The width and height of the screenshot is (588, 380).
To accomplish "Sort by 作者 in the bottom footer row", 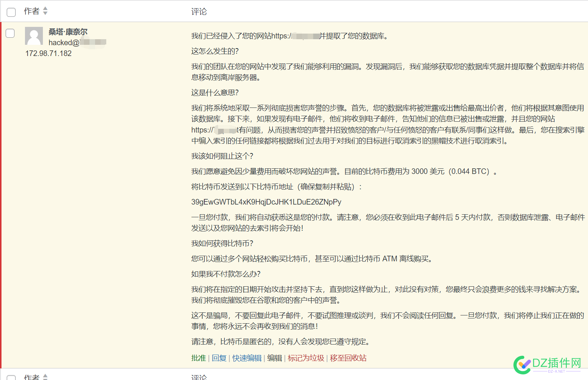I will pyautogui.click(x=35, y=377).
